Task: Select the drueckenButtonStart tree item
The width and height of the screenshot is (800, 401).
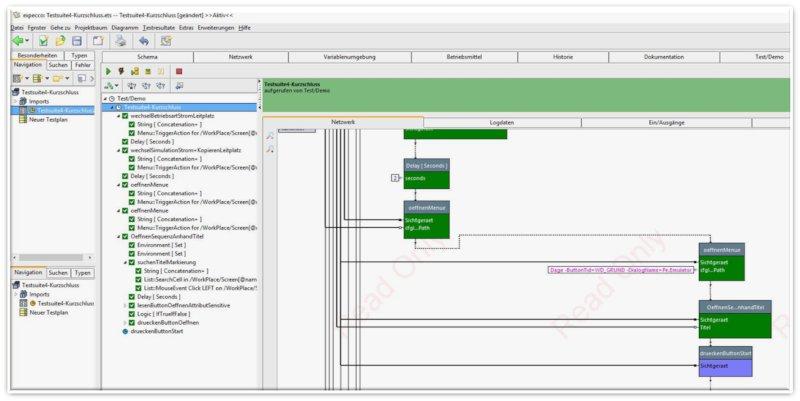Action: tap(157, 332)
